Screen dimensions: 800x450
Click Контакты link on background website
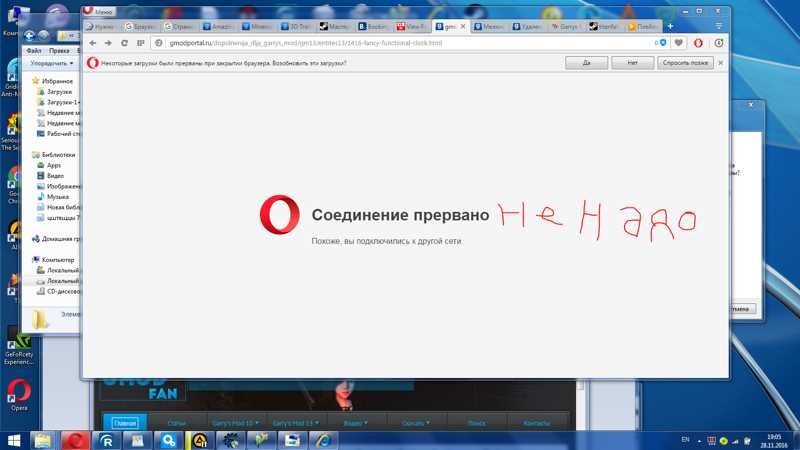pyautogui.click(x=537, y=423)
